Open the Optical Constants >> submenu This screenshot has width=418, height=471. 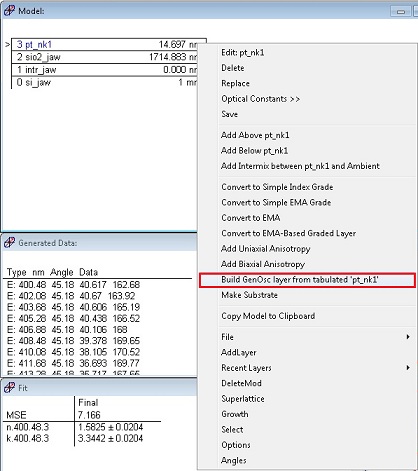(x=260, y=99)
